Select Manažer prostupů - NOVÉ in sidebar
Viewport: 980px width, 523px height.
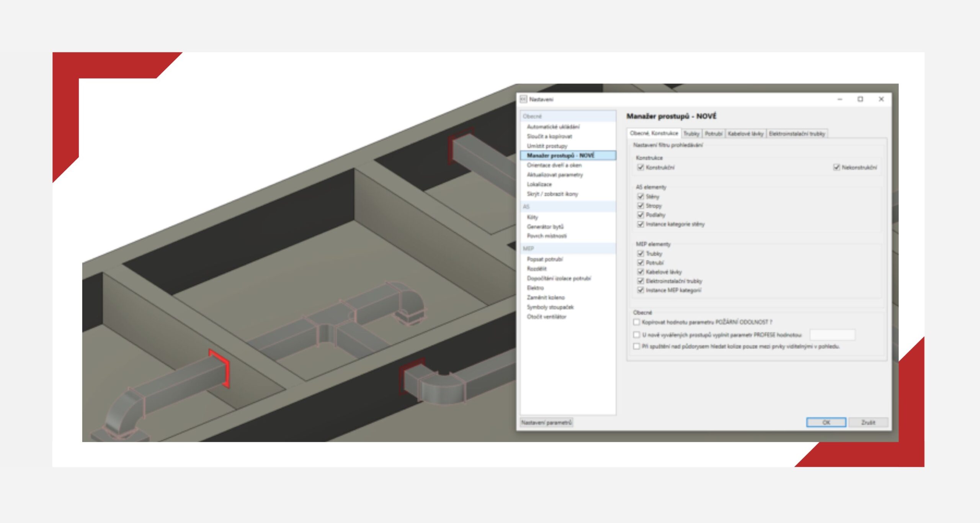pos(568,156)
